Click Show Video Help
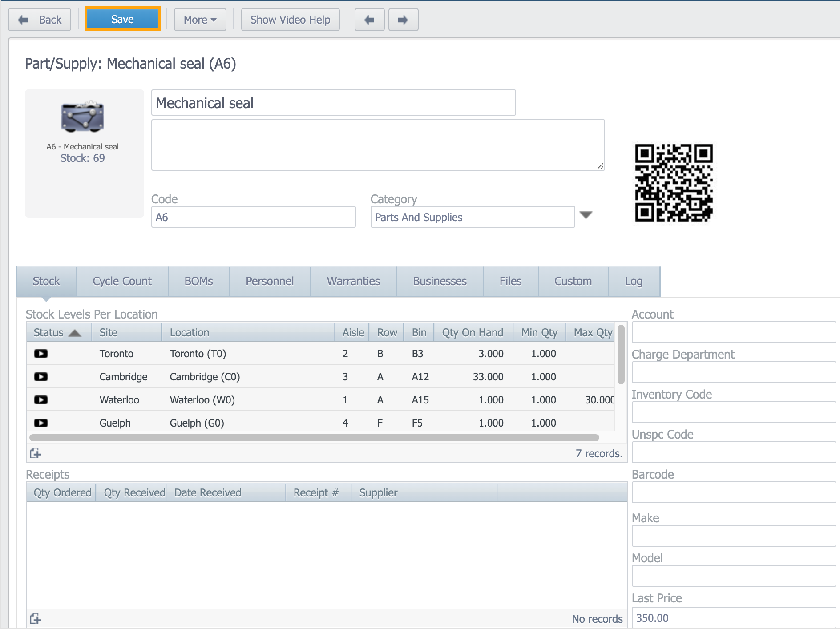This screenshot has width=840, height=629. [290, 20]
